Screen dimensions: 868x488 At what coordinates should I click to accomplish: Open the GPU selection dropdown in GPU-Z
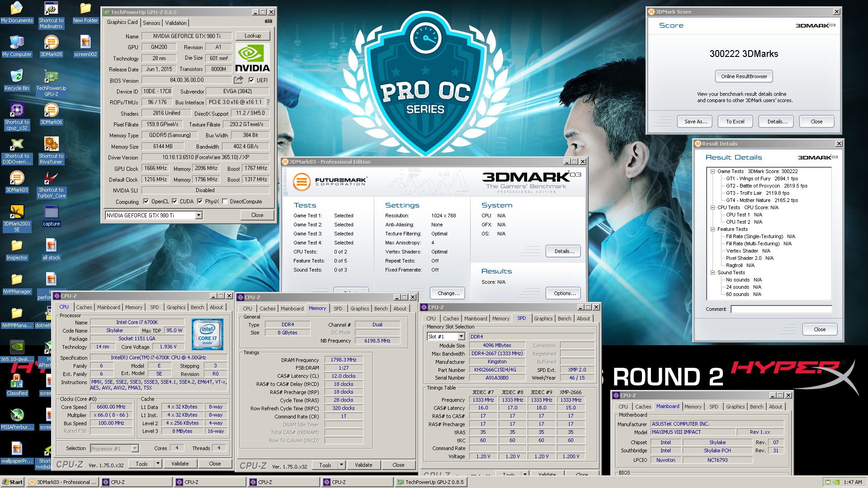click(198, 216)
